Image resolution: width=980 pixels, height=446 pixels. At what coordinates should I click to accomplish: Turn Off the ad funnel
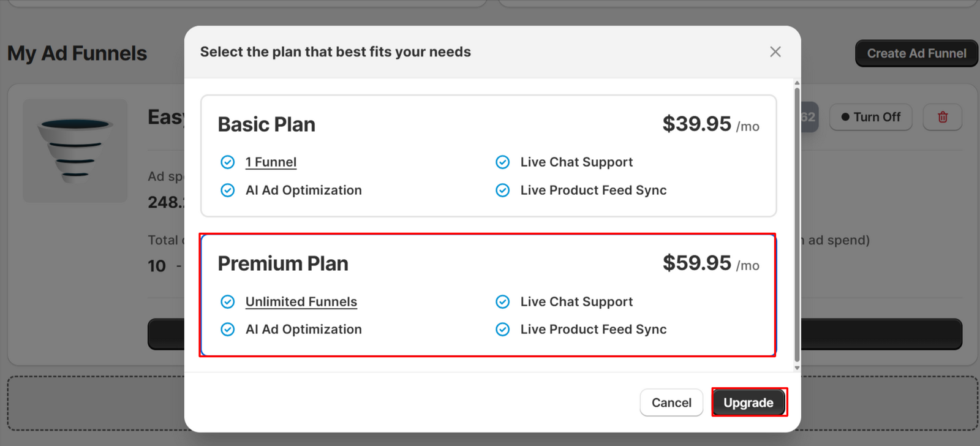click(x=870, y=117)
